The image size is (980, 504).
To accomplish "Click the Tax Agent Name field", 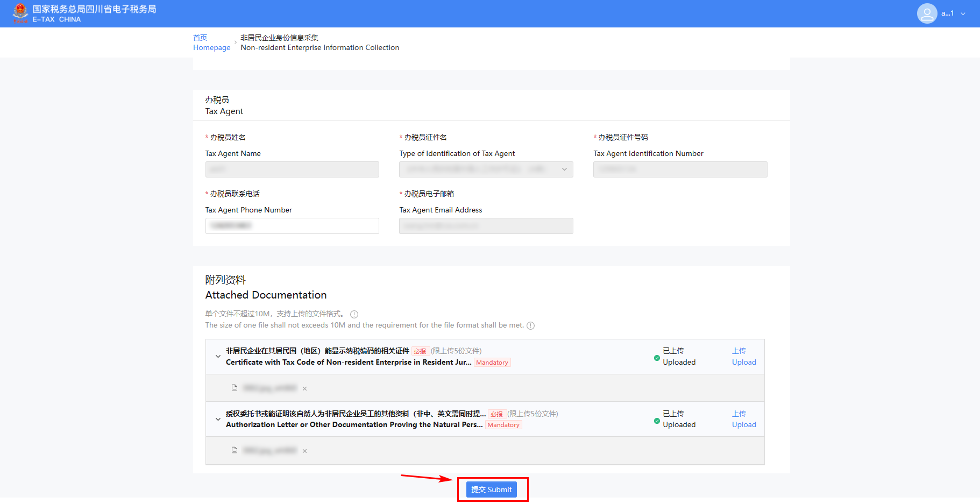I will click(x=292, y=169).
